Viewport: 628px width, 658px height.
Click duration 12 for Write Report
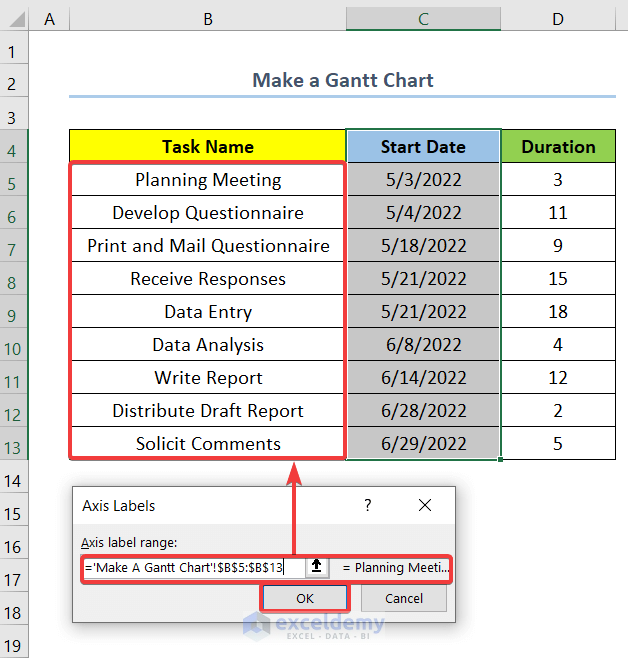(x=558, y=378)
